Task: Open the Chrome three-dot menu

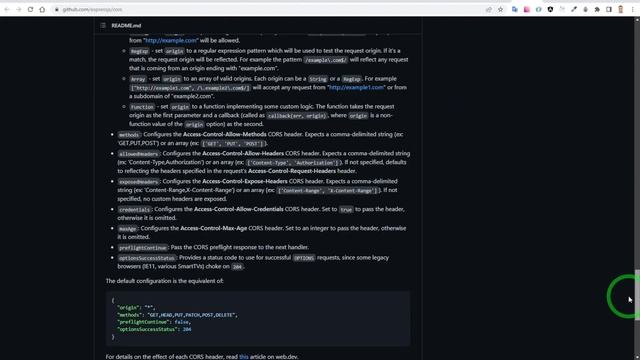Action: [x=633, y=9]
